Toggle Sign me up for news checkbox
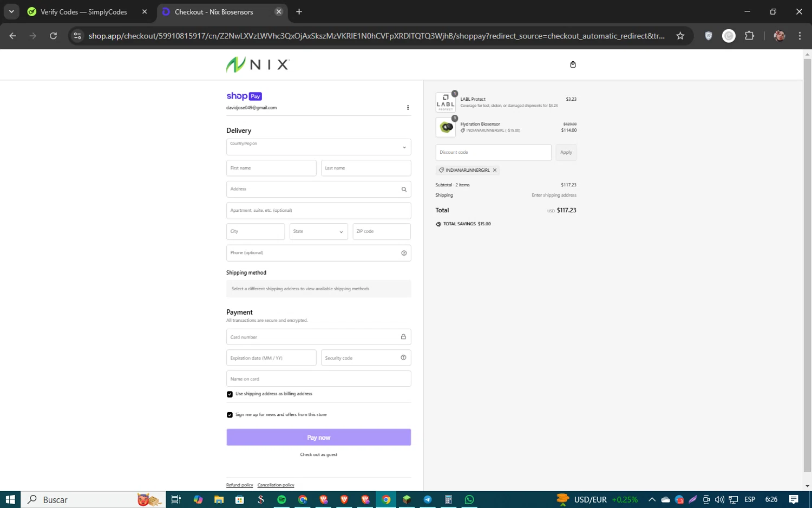Image resolution: width=812 pixels, height=508 pixels. pos(230,415)
